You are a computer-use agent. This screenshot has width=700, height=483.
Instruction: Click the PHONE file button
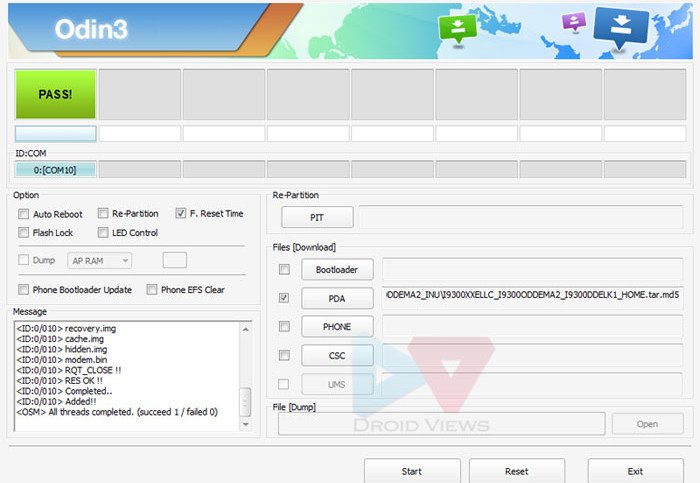point(337,327)
